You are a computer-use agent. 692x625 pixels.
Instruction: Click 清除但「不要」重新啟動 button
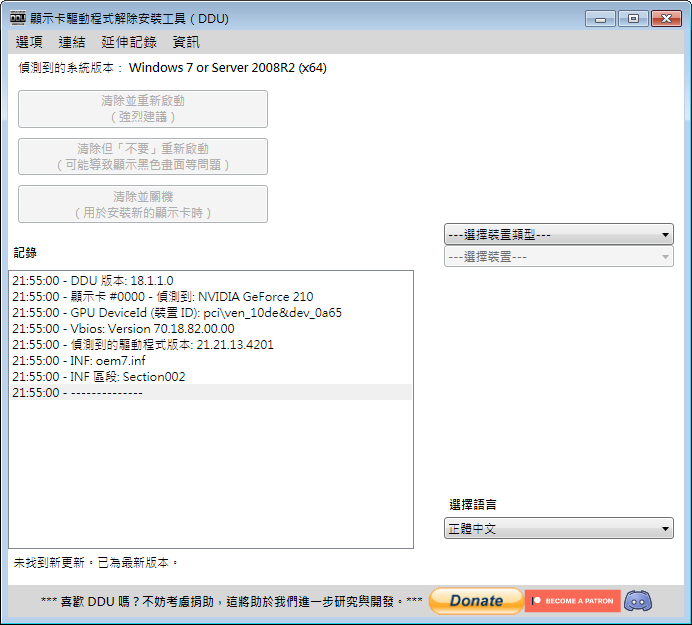tap(143, 157)
